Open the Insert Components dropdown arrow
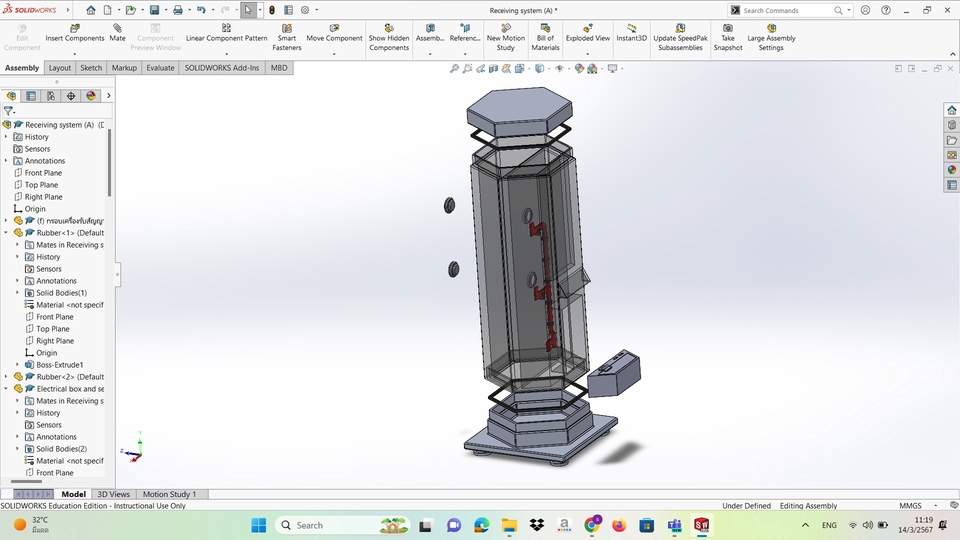This screenshot has width=960, height=540. tap(75, 54)
